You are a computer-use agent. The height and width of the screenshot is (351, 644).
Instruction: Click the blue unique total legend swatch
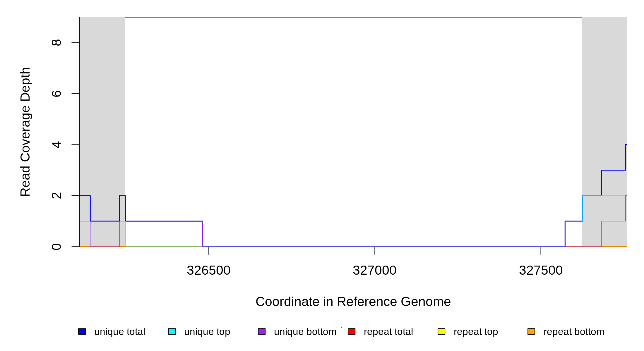[82, 331]
